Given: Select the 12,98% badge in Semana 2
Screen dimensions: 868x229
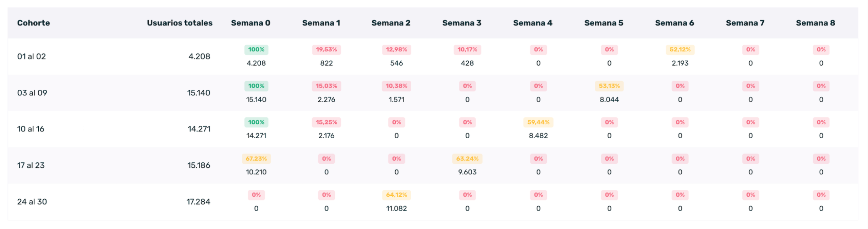Looking at the screenshot, I should [x=396, y=50].
